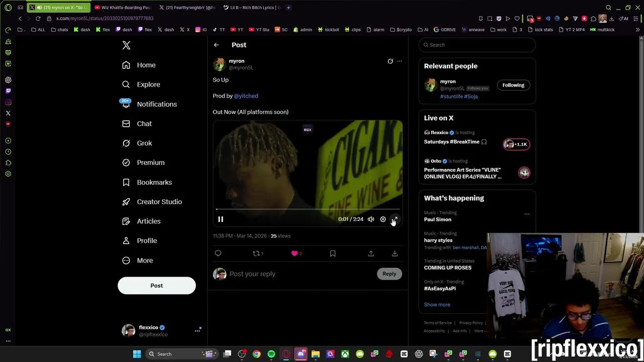Switch to the Lil B – Rich Bitch Lyrics tab
The width and height of the screenshot is (644, 362).
pos(252,8)
